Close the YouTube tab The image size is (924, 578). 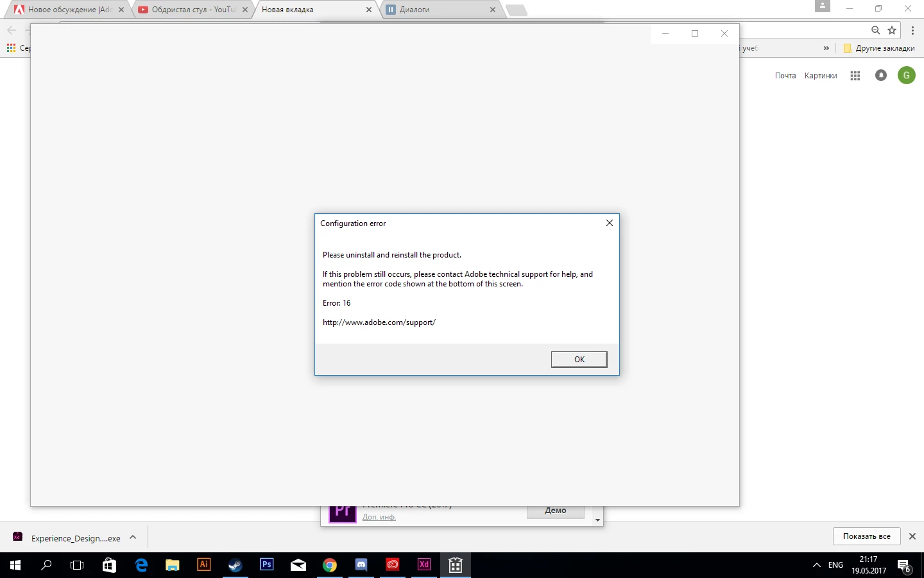click(x=245, y=10)
